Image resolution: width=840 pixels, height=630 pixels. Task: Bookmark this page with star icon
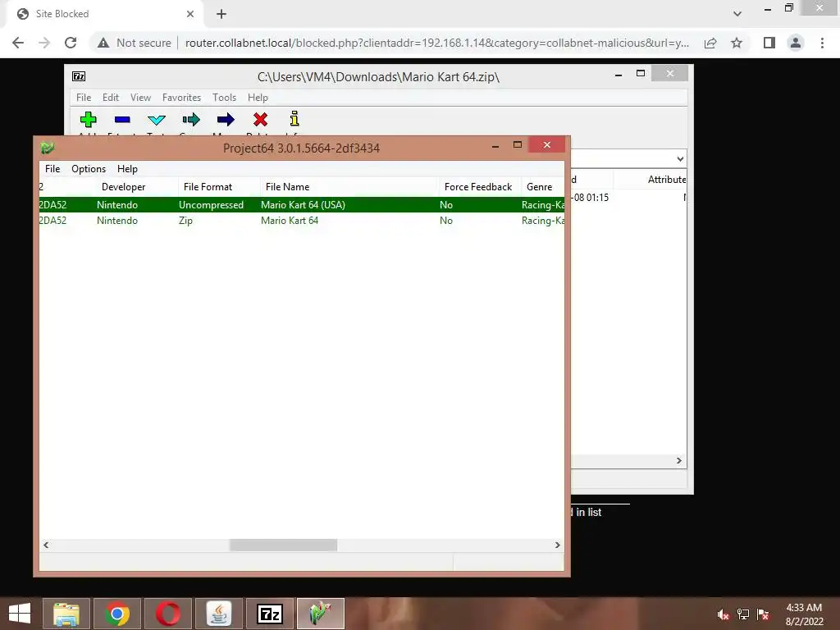[737, 43]
